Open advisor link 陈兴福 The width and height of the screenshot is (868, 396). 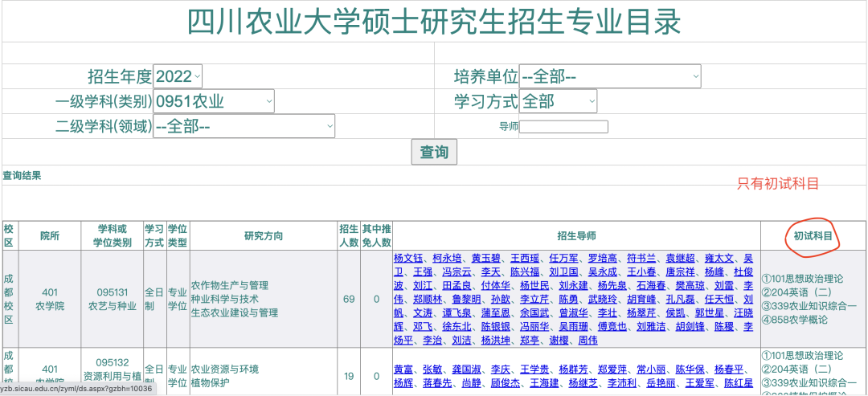[525, 272]
